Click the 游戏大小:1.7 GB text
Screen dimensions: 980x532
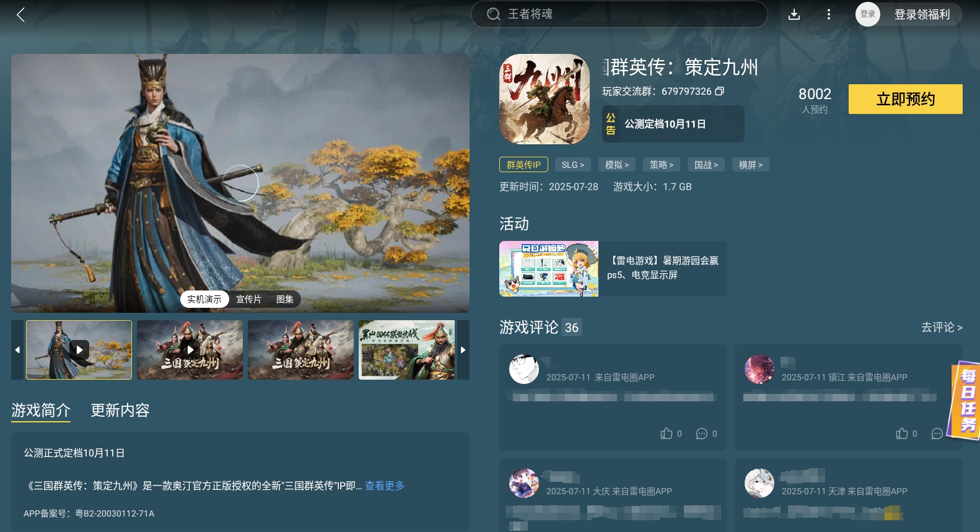(x=652, y=186)
